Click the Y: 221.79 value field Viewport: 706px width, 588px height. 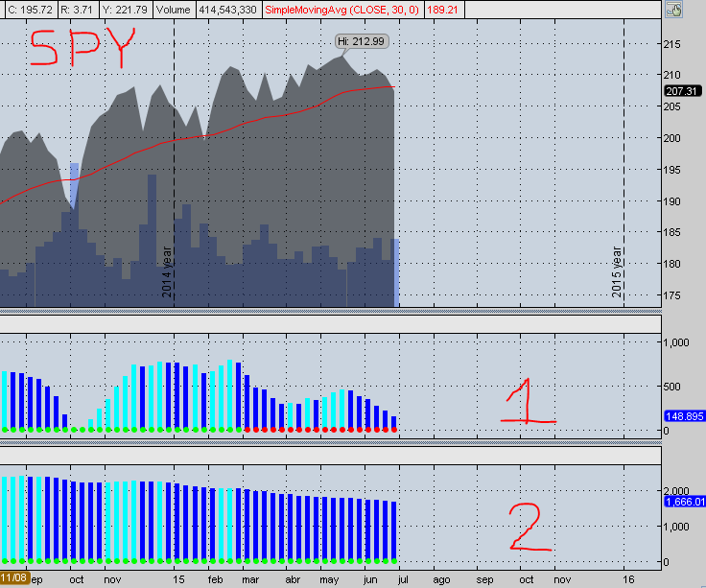(x=125, y=10)
